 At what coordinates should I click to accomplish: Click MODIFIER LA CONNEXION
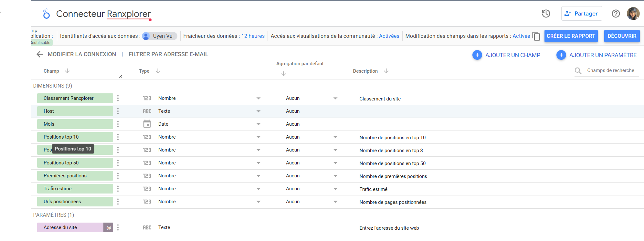coord(82,54)
